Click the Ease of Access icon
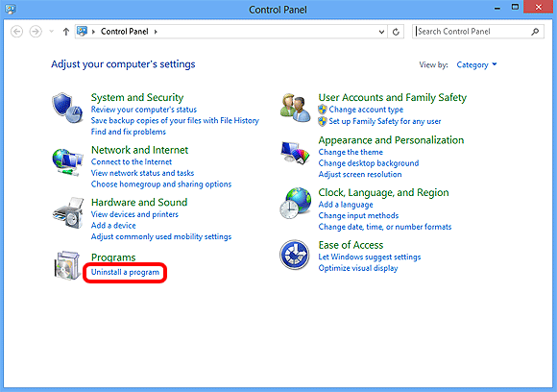 coord(295,255)
